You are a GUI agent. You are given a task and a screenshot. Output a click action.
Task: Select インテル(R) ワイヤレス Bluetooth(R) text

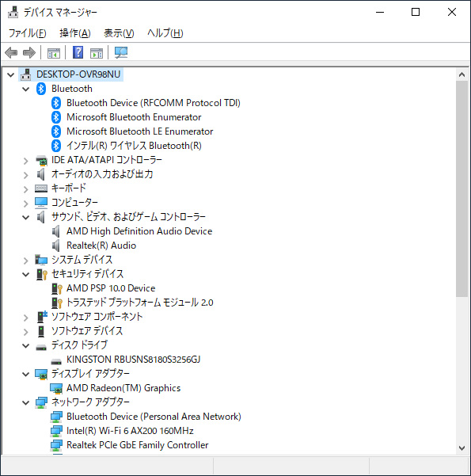(x=134, y=146)
